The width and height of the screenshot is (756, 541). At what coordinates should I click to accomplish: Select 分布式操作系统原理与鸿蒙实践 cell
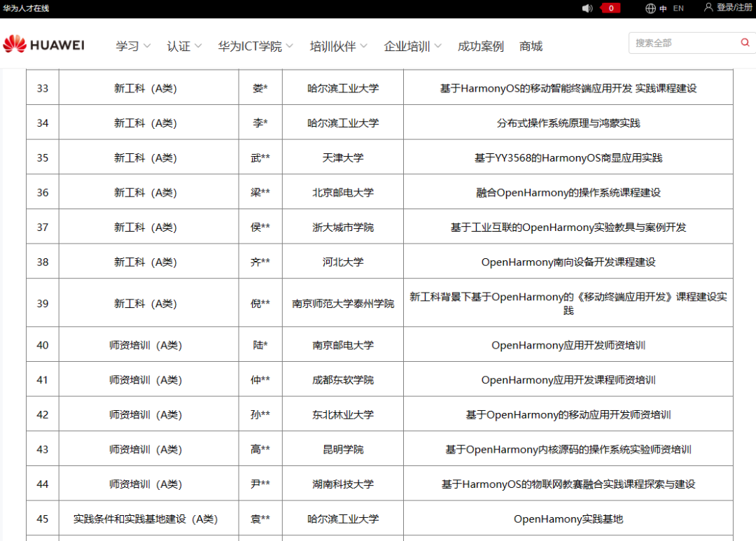[568, 122]
